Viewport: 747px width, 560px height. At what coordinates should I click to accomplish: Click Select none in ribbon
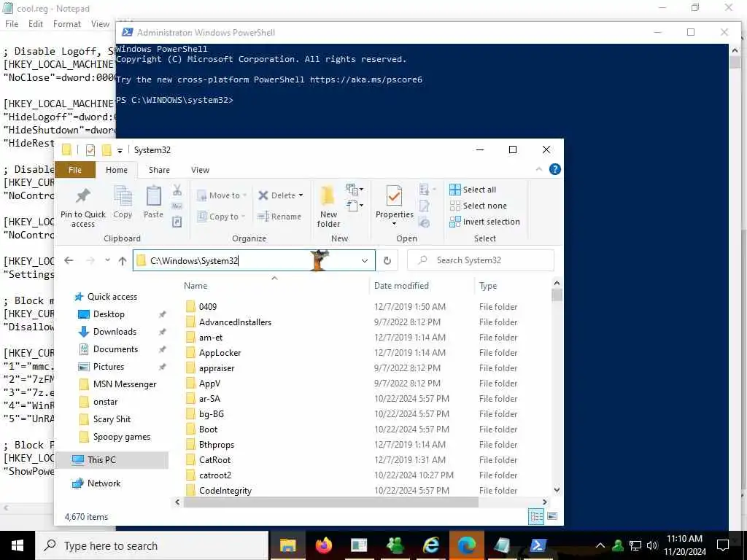[479, 206]
